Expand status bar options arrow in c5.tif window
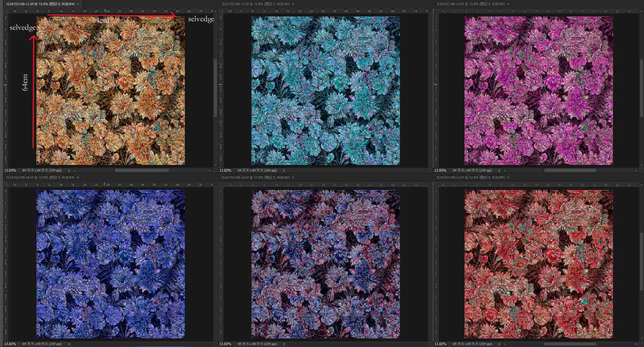Viewport: 644px width, 347px height. 284,170
